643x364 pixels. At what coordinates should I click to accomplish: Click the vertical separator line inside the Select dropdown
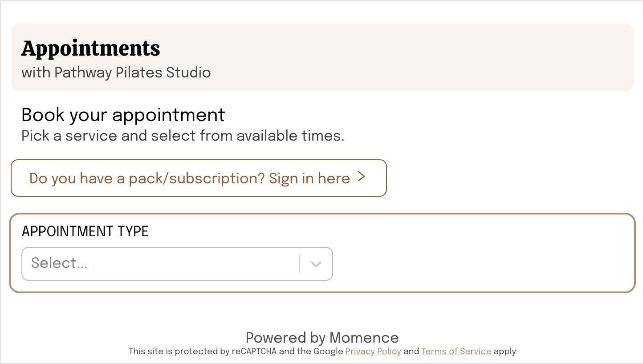pyautogui.click(x=300, y=264)
